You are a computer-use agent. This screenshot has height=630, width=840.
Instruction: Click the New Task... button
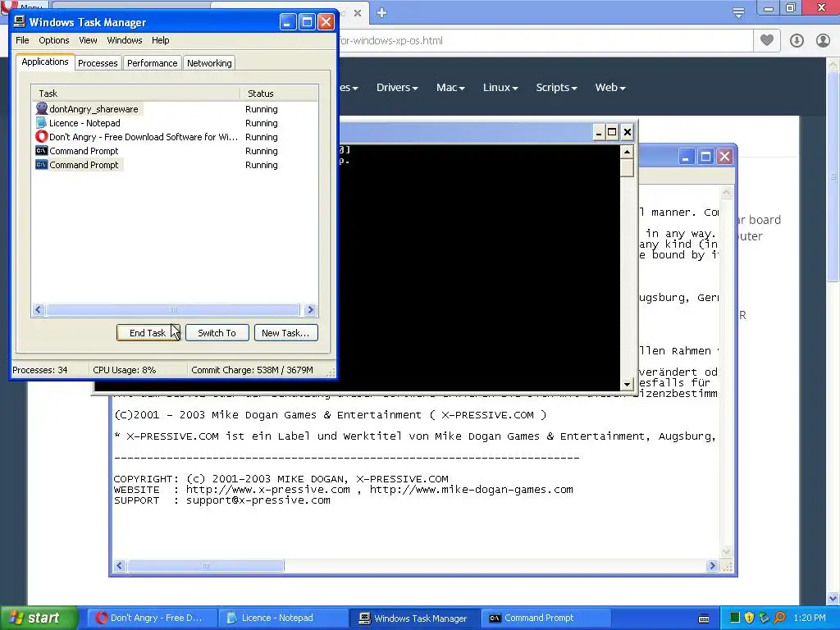tap(285, 333)
